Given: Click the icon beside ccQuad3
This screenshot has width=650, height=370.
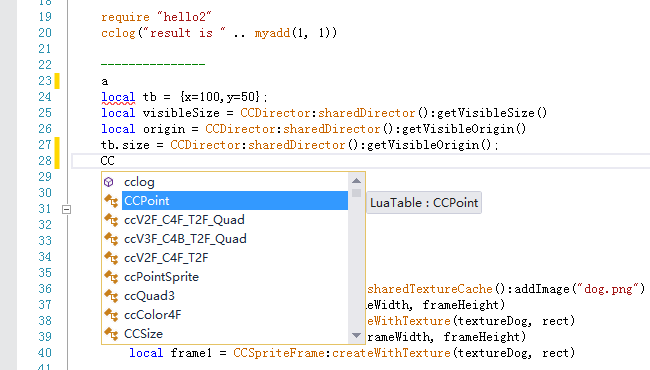Looking at the screenshot, I should point(111,296).
